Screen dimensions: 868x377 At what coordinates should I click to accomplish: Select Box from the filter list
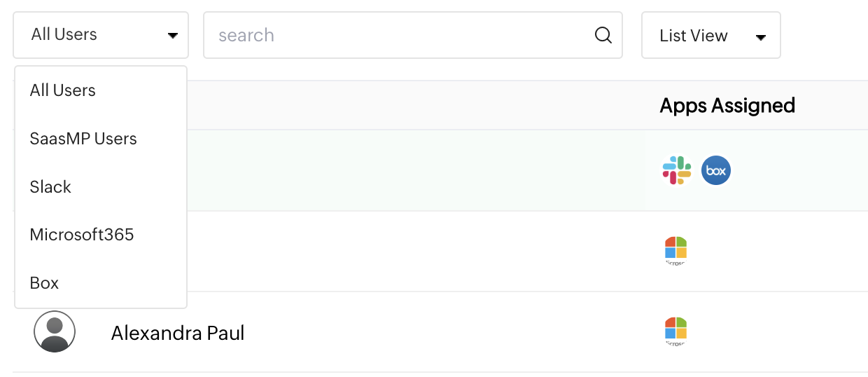point(44,283)
